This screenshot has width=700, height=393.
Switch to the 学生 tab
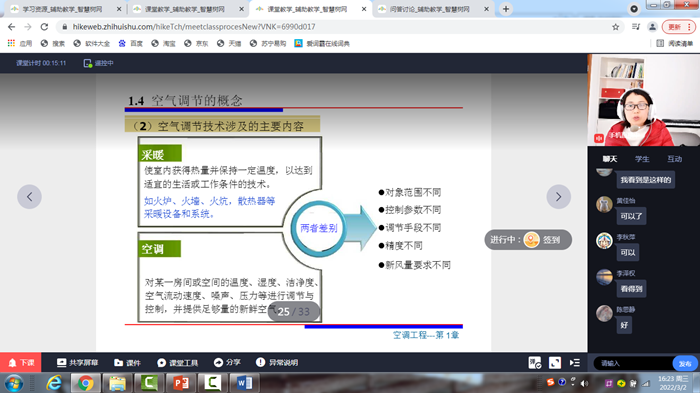pos(642,159)
